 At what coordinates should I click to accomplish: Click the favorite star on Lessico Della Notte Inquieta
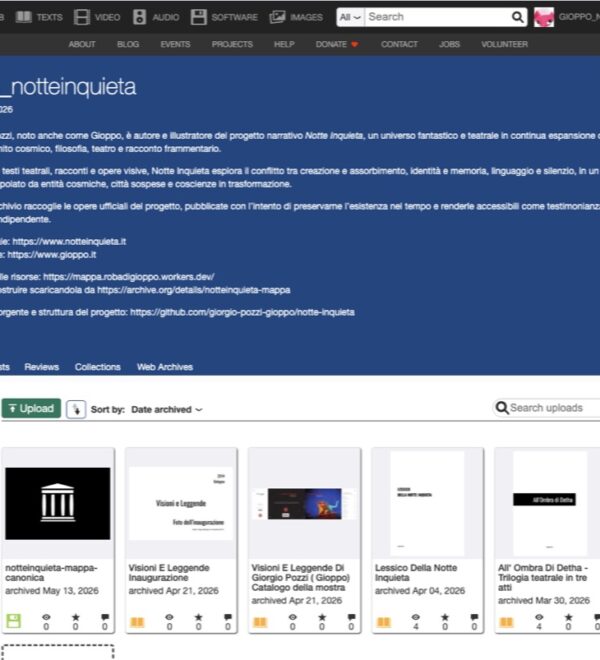(x=445, y=617)
